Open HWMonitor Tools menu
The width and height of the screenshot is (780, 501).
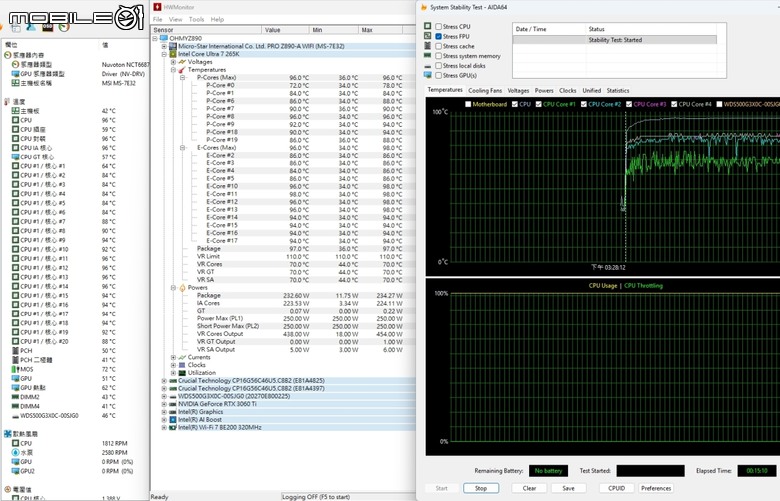point(196,19)
